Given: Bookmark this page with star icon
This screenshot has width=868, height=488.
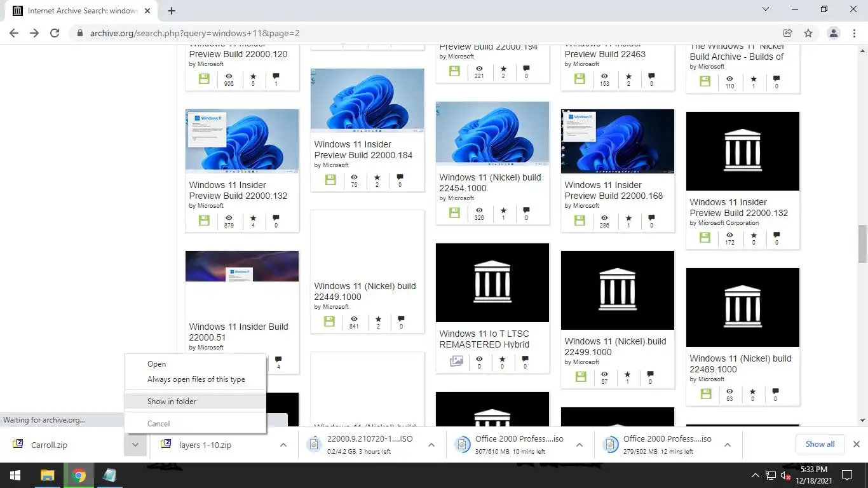Looking at the screenshot, I should pos(808,33).
